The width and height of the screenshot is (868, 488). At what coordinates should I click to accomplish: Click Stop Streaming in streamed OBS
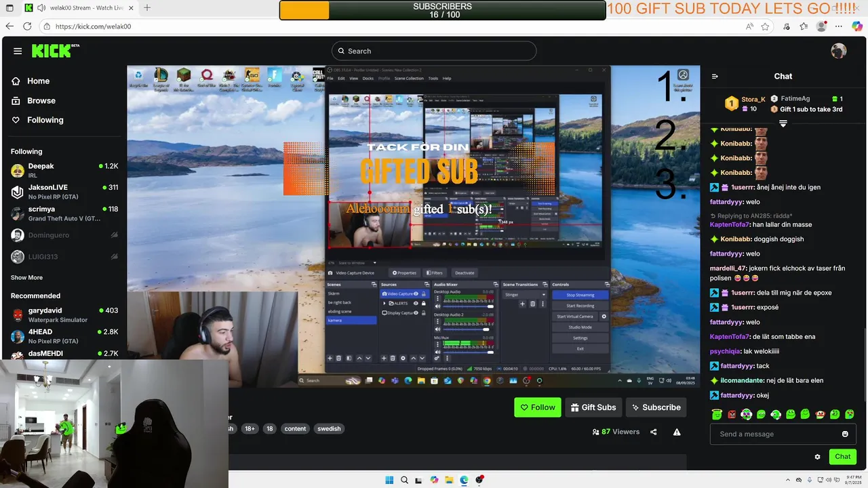tap(580, 295)
